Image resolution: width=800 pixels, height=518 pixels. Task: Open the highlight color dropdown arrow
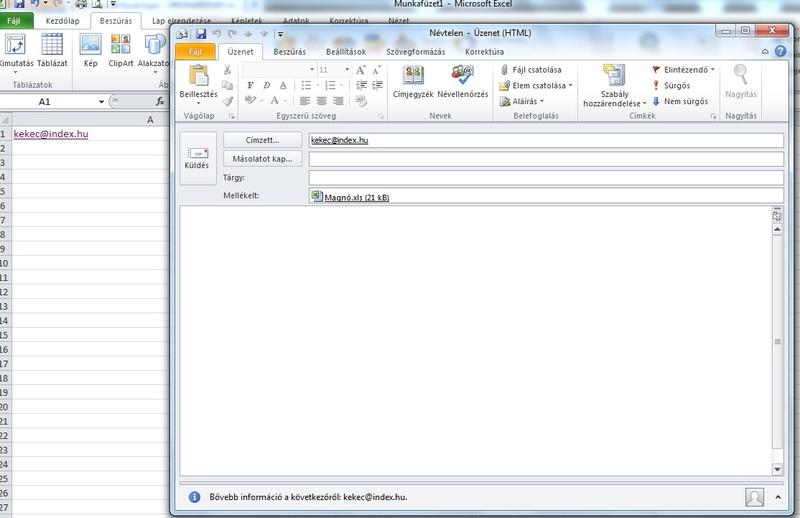tap(262, 101)
